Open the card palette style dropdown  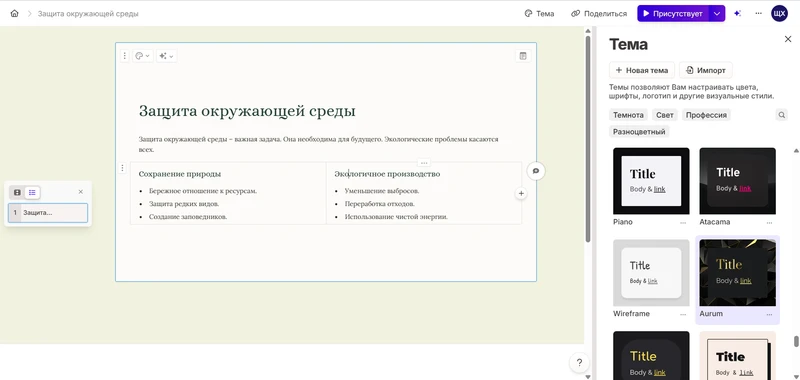coord(142,56)
